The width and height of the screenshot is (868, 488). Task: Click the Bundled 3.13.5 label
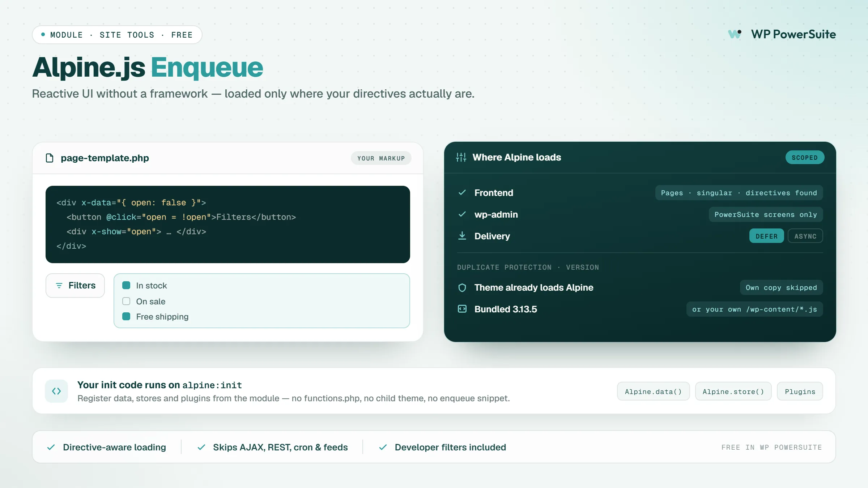click(x=506, y=309)
